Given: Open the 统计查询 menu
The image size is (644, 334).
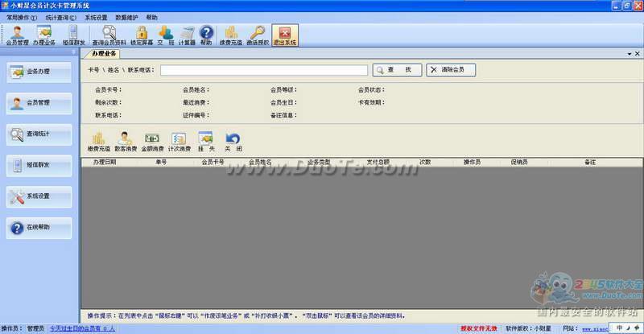Looking at the screenshot, I should click(60, 17).
